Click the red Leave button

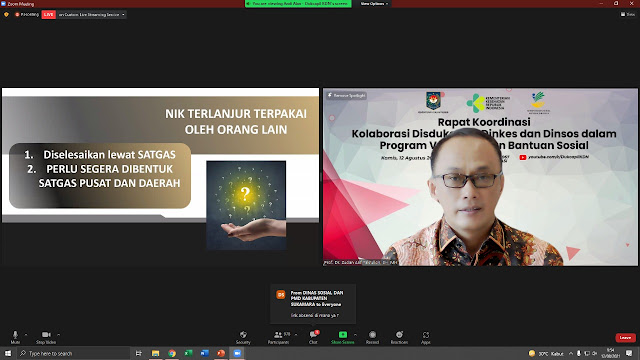625,338
